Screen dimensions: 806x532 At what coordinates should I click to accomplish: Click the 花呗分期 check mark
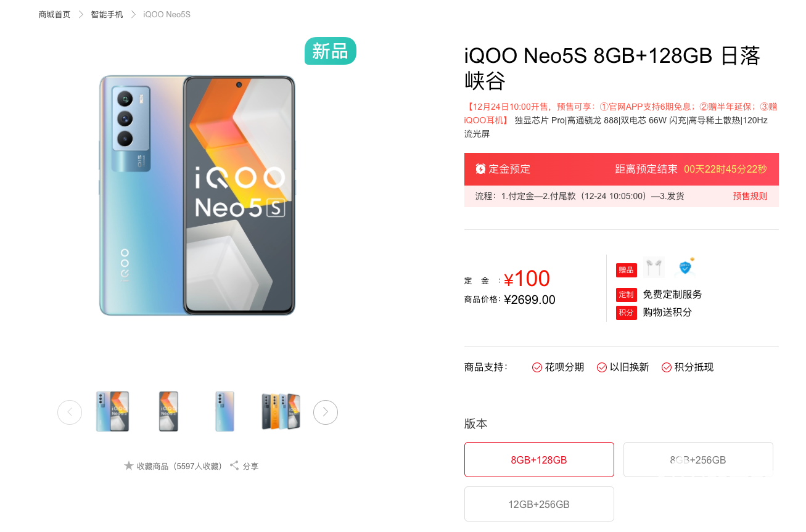(x=537, y=367)
